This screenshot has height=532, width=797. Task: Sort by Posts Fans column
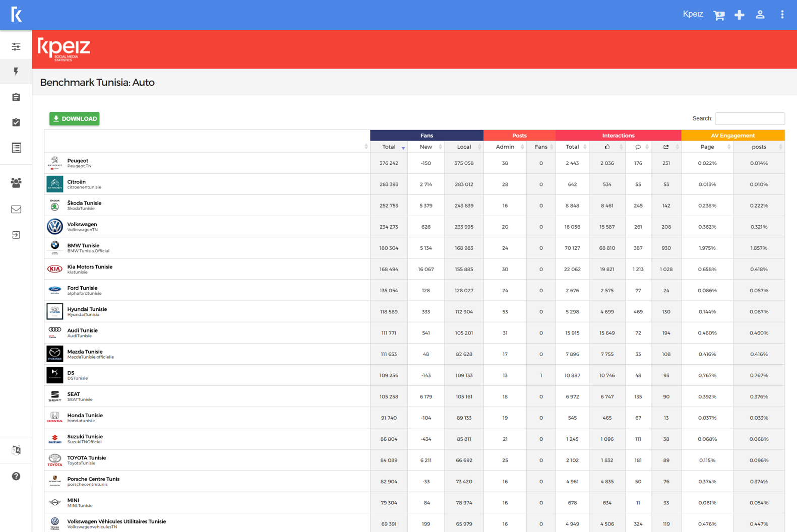click(541, 147)
